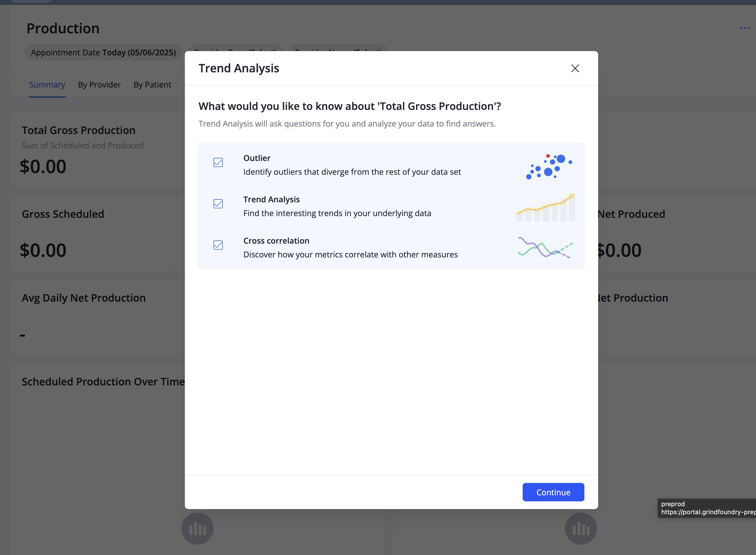Click the Outlier scatter plot illustration
The image size is (756, 555).
click(x=545, y=166)
